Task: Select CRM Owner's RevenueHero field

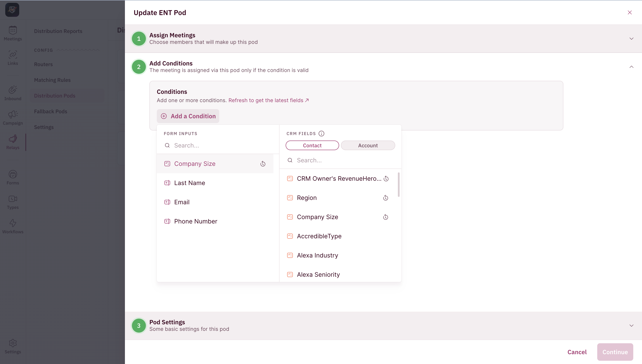Action: pos(338,179)
